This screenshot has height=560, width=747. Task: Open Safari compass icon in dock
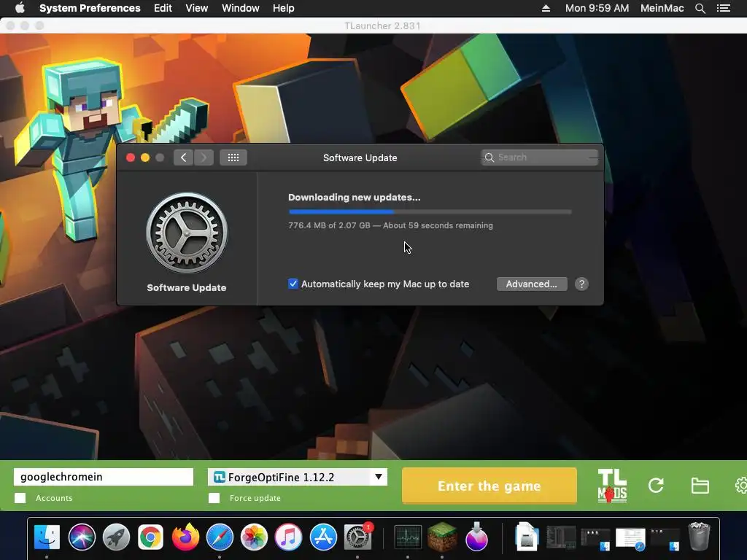(220, 537)
